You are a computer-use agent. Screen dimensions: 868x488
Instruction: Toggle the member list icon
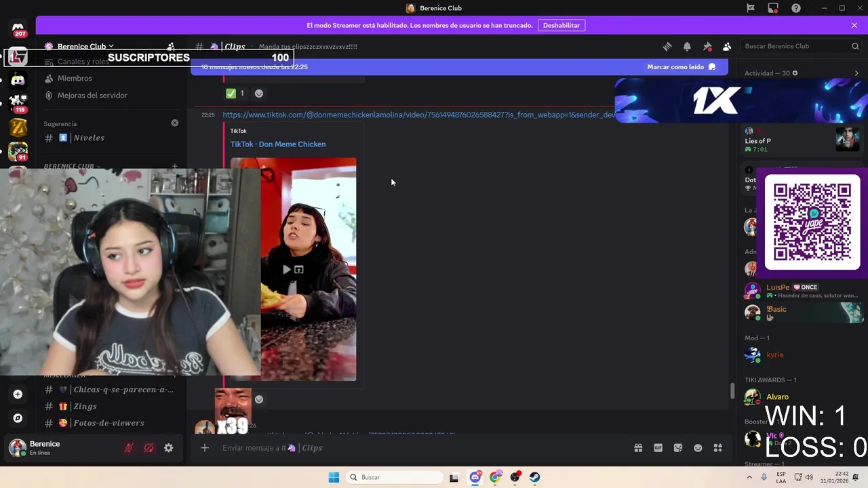tap(727, 47)
